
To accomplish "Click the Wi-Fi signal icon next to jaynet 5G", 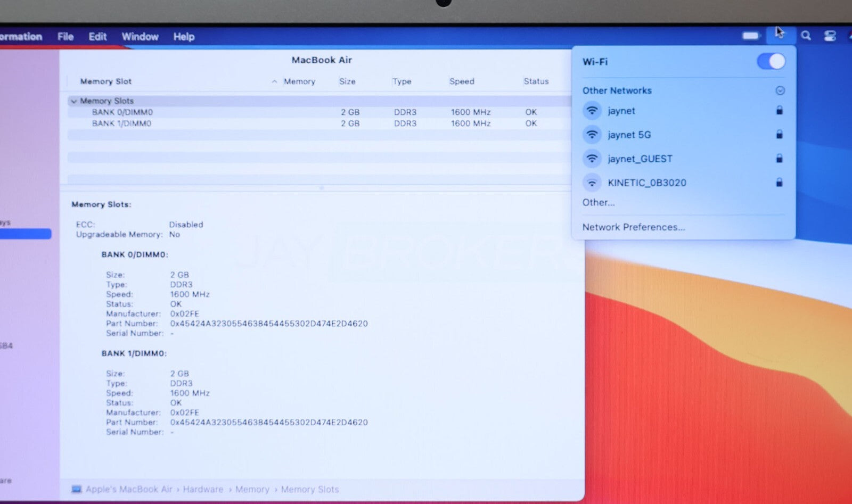I will [x=592, y=135].
